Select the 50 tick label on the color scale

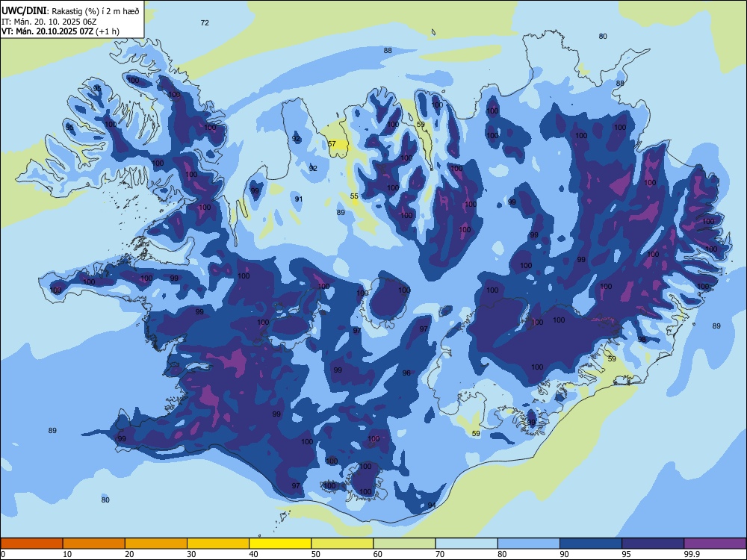(316, 554)
